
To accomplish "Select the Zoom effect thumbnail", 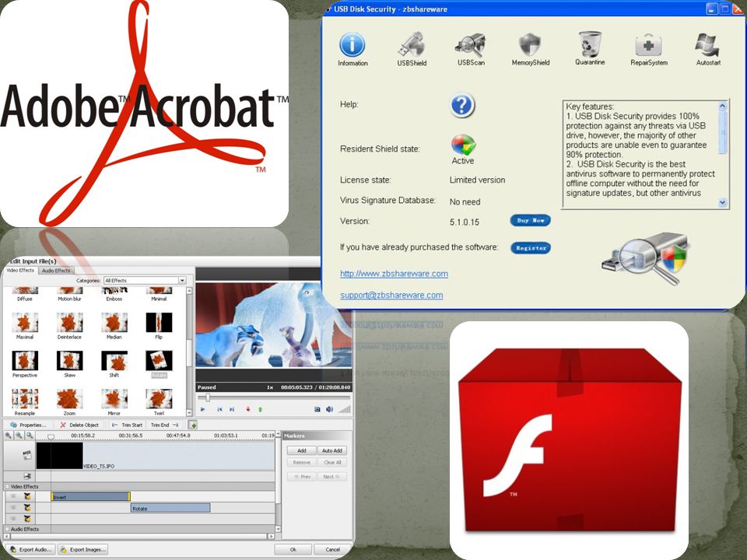I will pyautogui.click(x=69, y=398).
